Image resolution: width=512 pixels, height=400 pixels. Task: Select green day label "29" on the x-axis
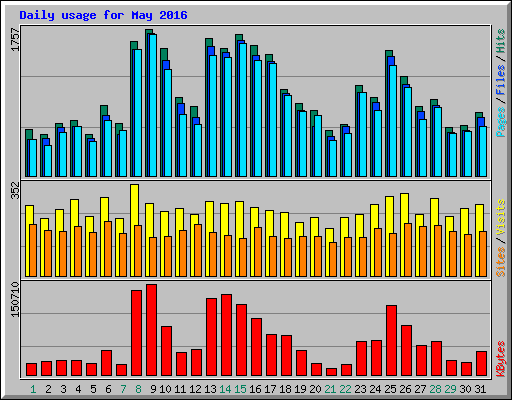pos(450,389)
